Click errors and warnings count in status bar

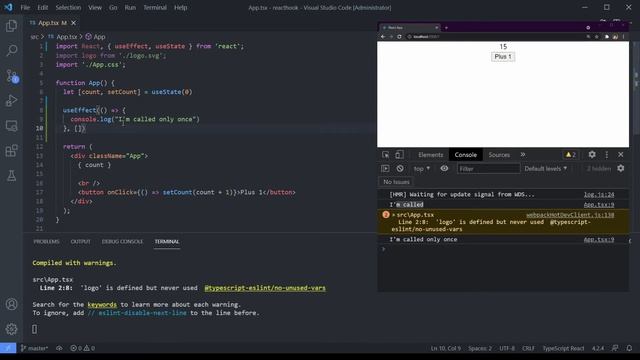(x=82, y=348)
